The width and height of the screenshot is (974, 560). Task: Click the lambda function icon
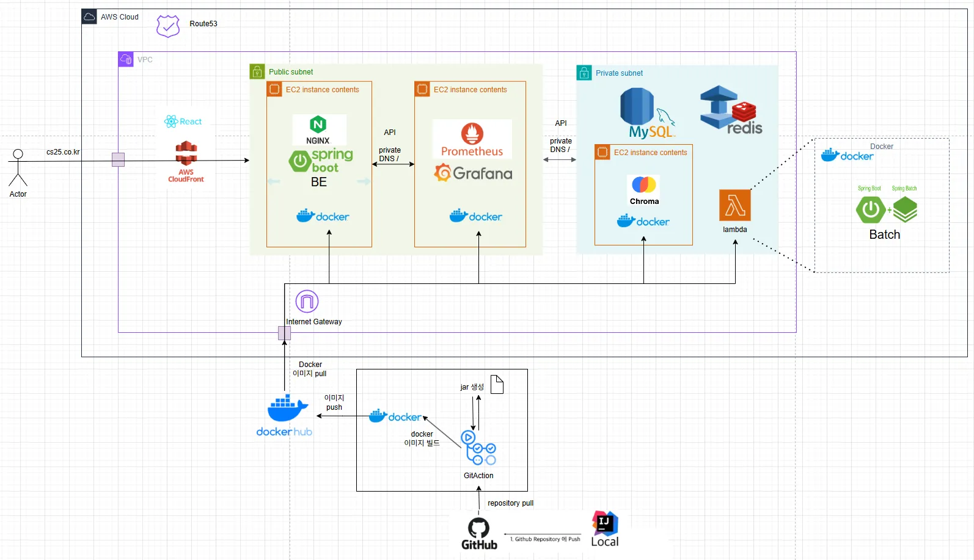(735, 205)
